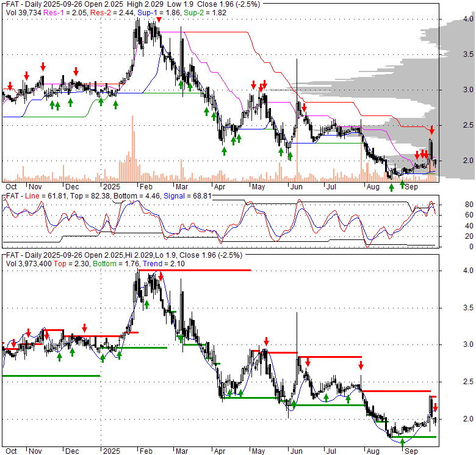Click the "Nov" month label on the bottom chart axis

[35, 451]
